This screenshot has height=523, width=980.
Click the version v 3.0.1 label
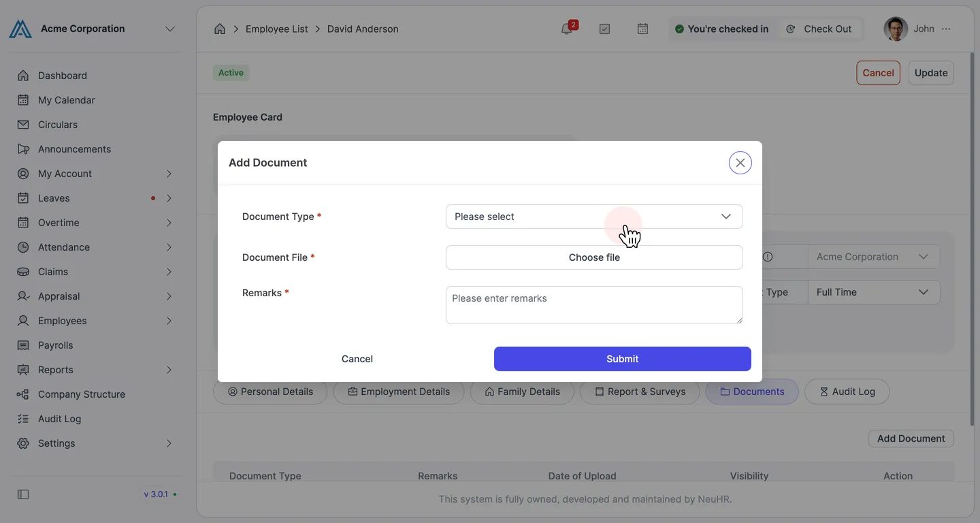point(156,494)
